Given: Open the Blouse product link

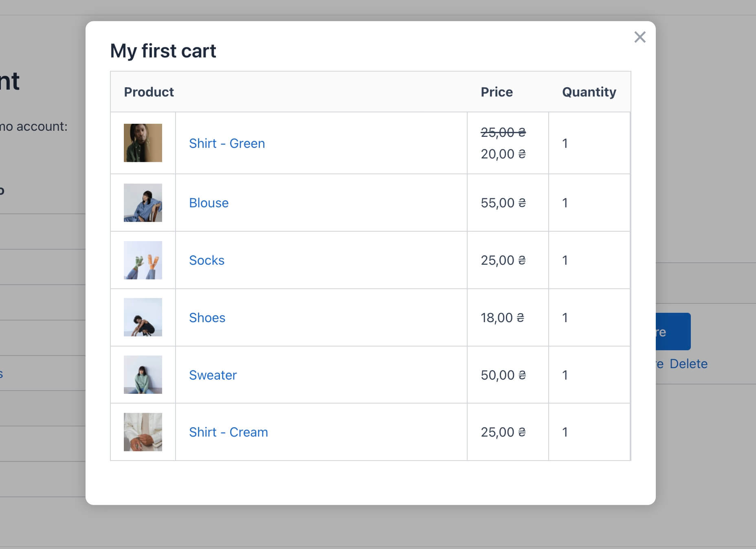Looking at the screenshot, I should [x=209, y=203].
